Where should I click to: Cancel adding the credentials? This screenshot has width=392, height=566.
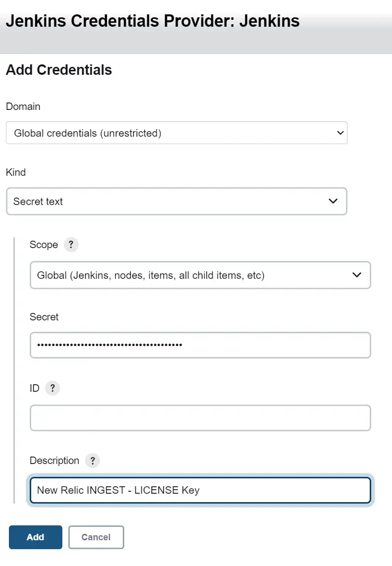[96, 537]
